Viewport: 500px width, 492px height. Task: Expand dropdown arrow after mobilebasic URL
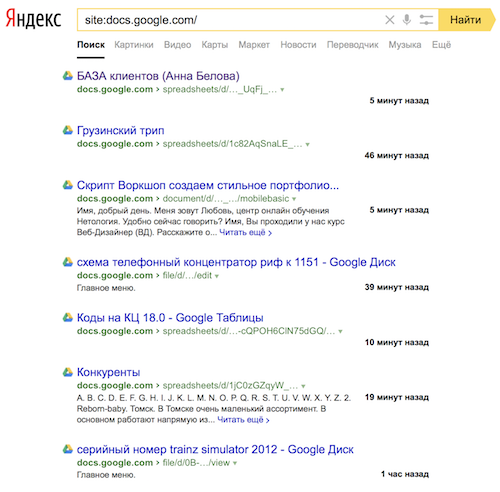[x=294, y=199]
